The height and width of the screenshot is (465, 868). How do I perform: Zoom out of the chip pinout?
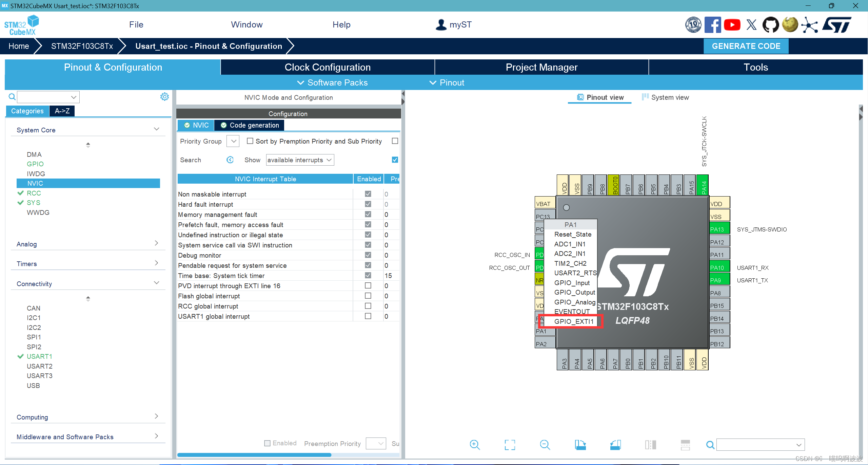point(545,445)
